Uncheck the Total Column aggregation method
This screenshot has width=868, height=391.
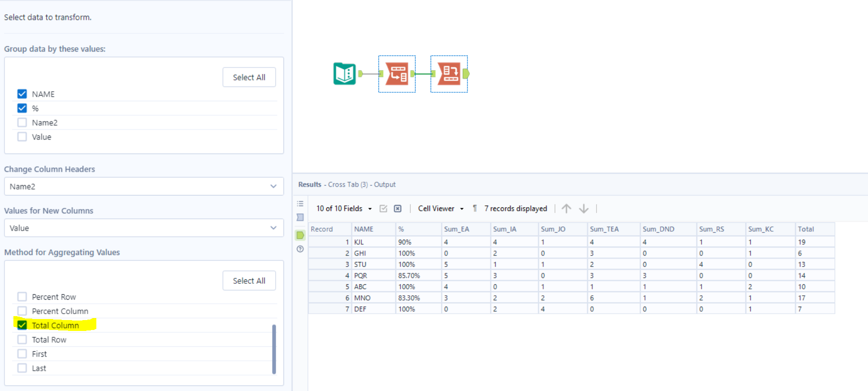[x=22, y=325]
